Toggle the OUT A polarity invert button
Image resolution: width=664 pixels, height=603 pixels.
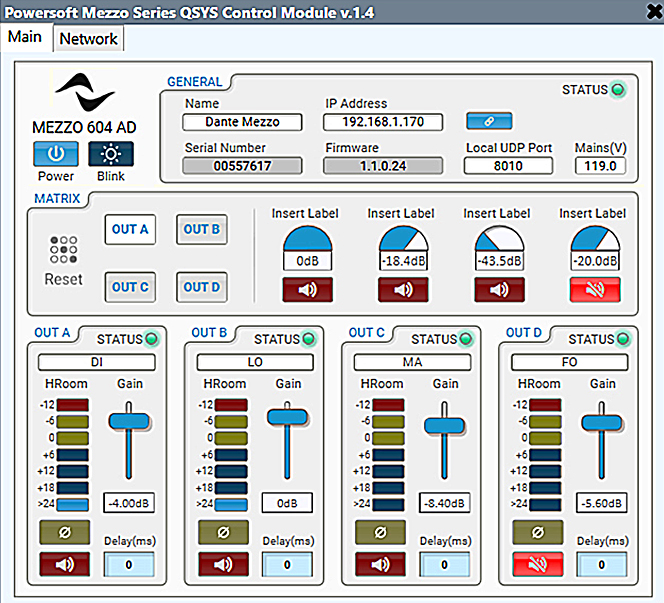pos(65,532)
